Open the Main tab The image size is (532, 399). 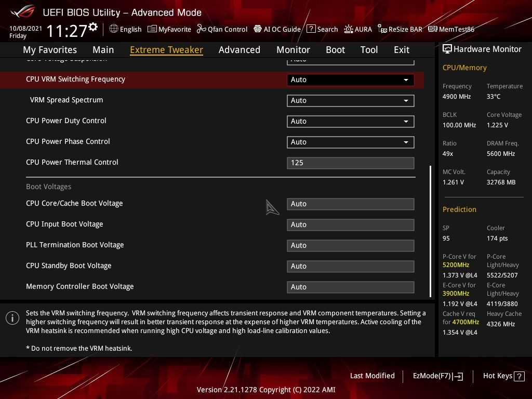[x=103, y=50]
